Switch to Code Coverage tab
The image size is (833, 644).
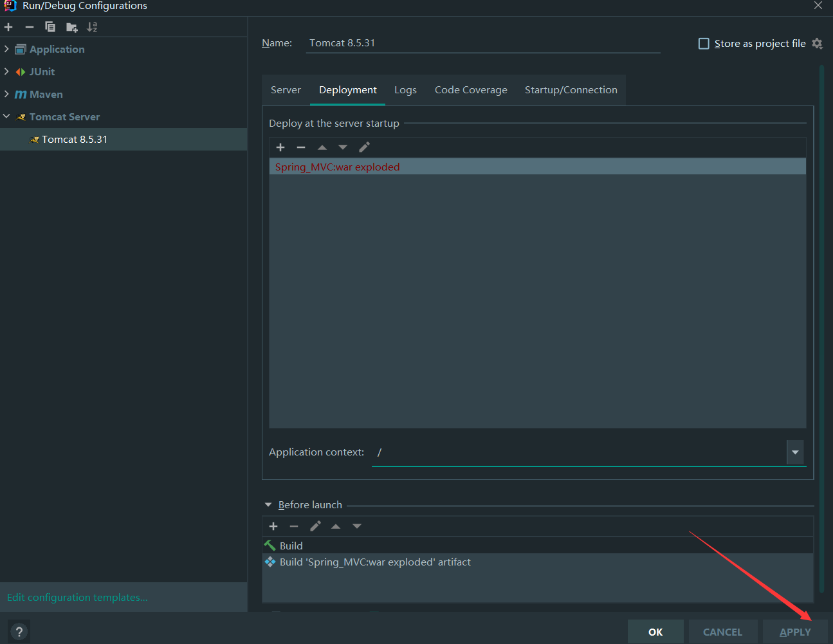[x=471, y=90]
